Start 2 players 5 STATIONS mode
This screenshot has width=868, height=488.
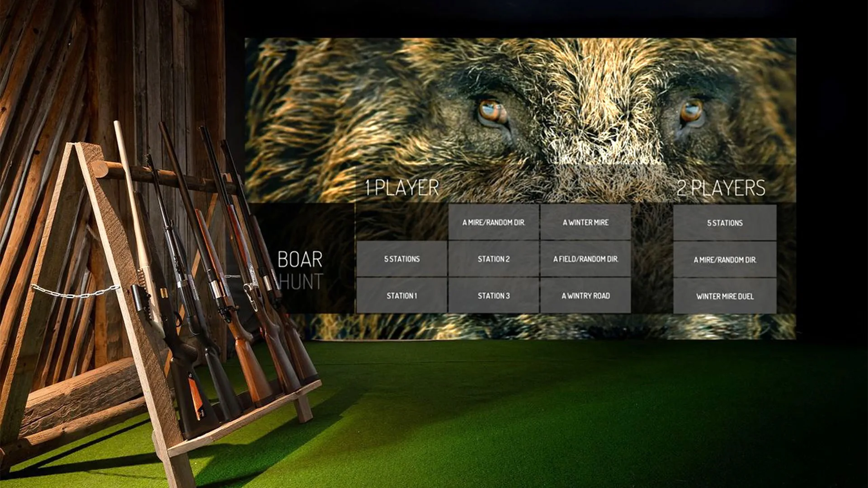click(x=725, y=223)
